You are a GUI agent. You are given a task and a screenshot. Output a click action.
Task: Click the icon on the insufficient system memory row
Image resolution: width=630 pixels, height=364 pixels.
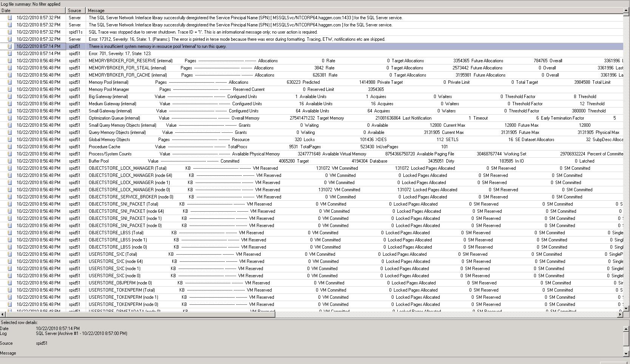tap(10, 46)
